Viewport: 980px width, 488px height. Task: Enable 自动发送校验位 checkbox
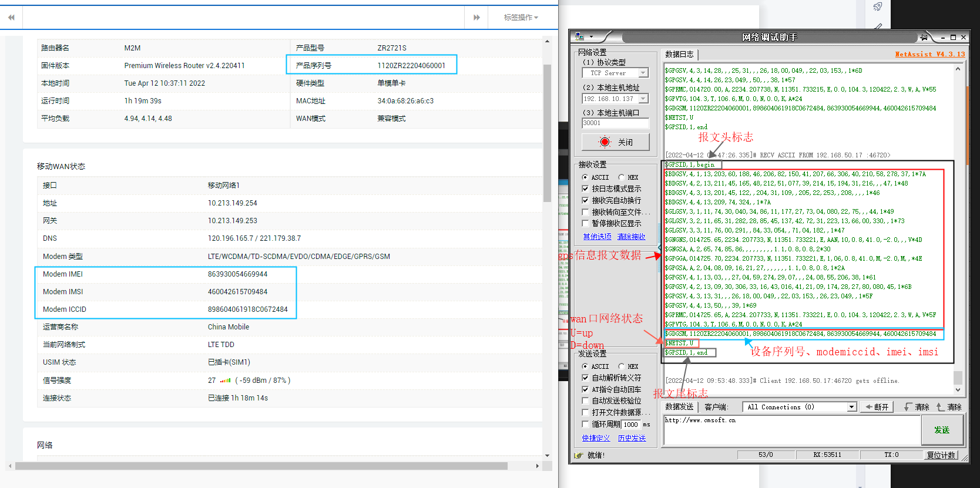(x=585, y=401)
